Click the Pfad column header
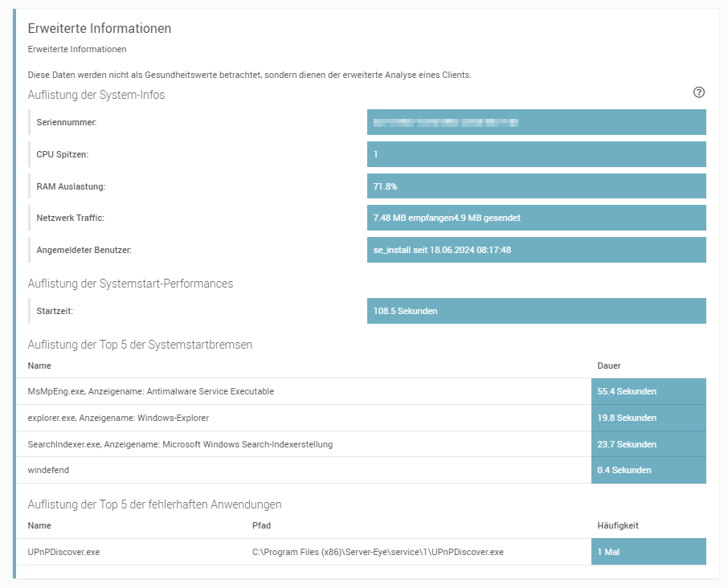The width and height of the screenshot is (728, 588). [x=262, y=525]
